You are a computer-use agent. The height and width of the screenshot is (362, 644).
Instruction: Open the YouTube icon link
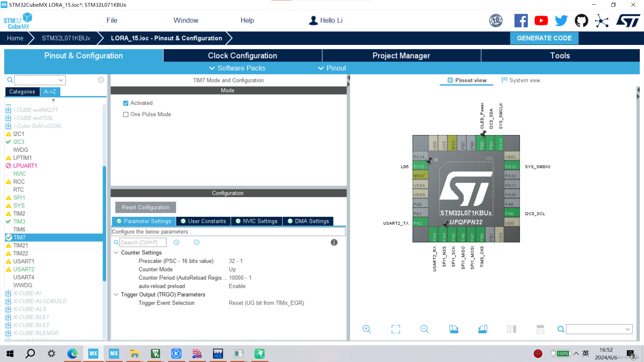click(x=541, y=21)
